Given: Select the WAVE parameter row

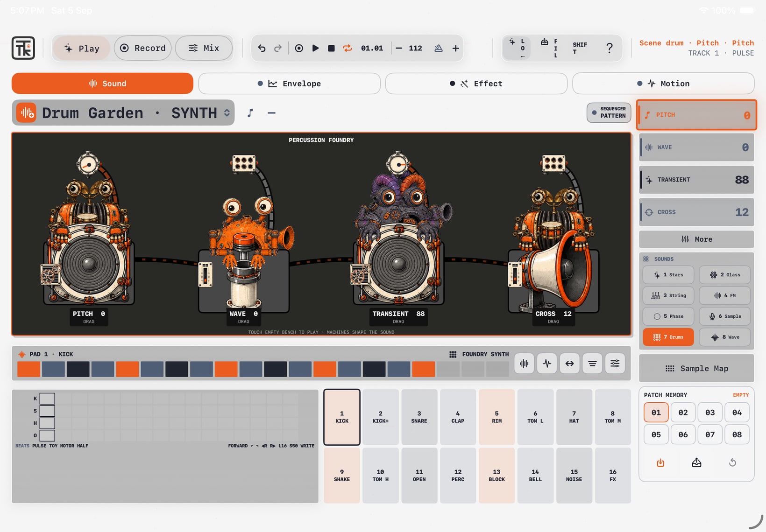Looking at the screenshot, I should click(696, 147).
